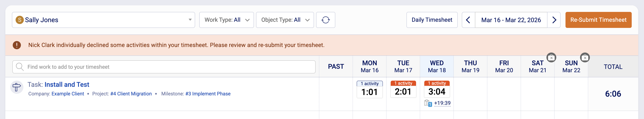Open the Sally Jones user dropdown
Viewport: 644px width, 119px height.
click(103, 20)
